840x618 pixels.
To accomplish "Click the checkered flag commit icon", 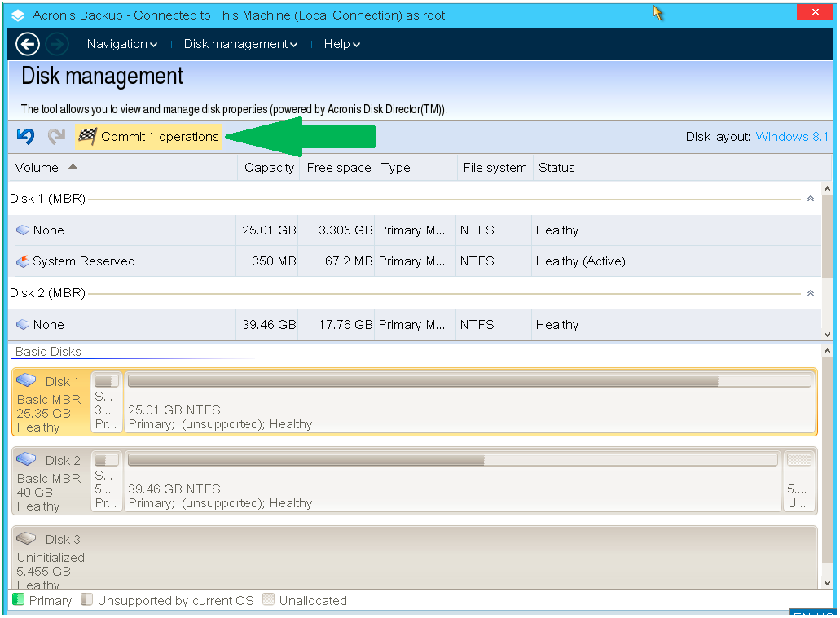I will pyautogui.click(x=87, y=137).
